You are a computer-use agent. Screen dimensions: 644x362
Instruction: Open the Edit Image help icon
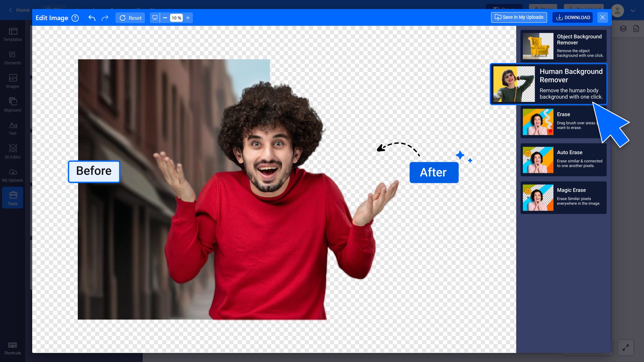point(75,18)
